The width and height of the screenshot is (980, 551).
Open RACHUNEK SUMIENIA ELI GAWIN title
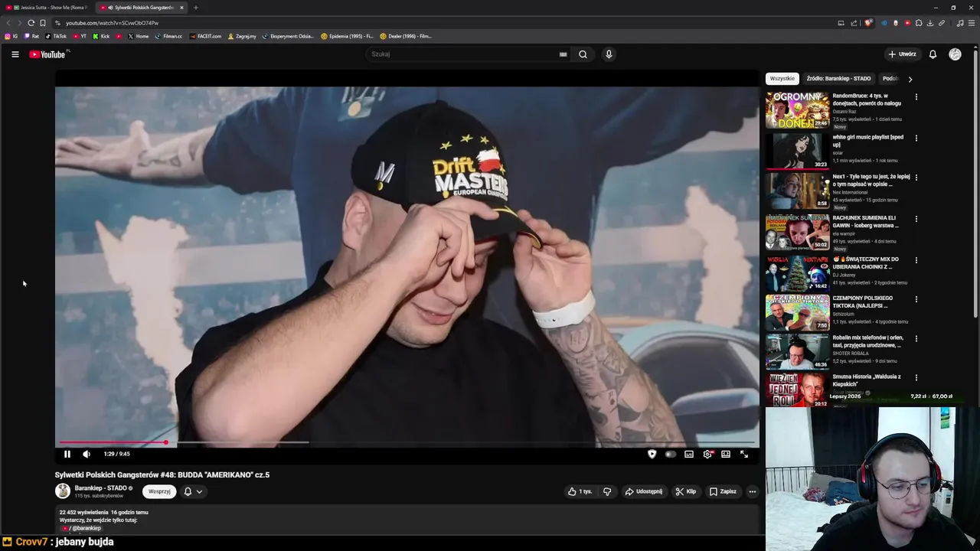click(866, 222)
